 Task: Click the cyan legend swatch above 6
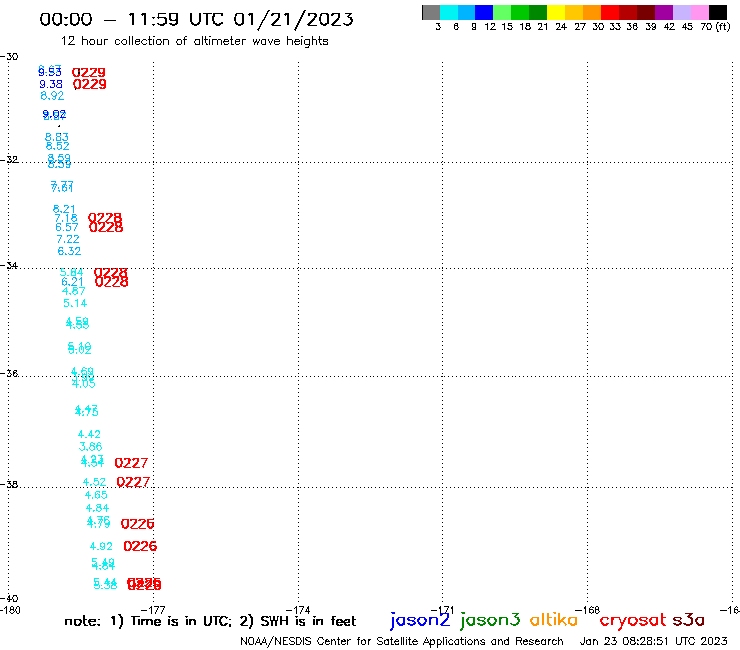[x=449, y=12]
